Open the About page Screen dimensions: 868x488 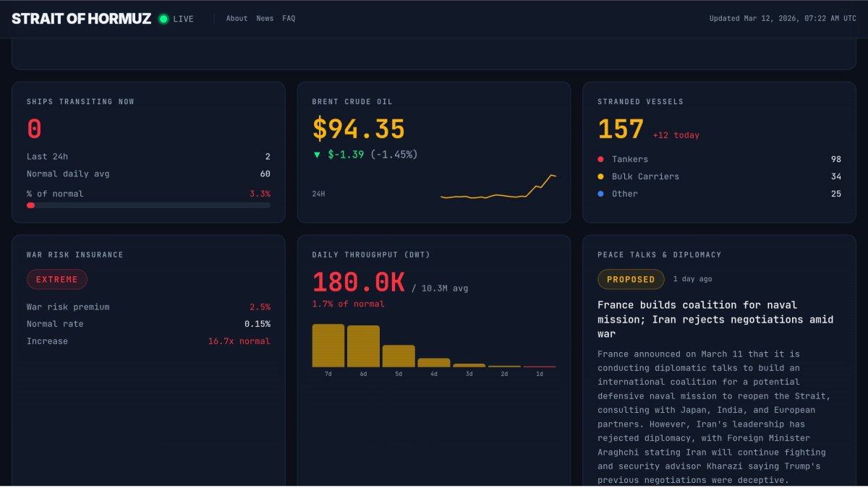point(237,19)
